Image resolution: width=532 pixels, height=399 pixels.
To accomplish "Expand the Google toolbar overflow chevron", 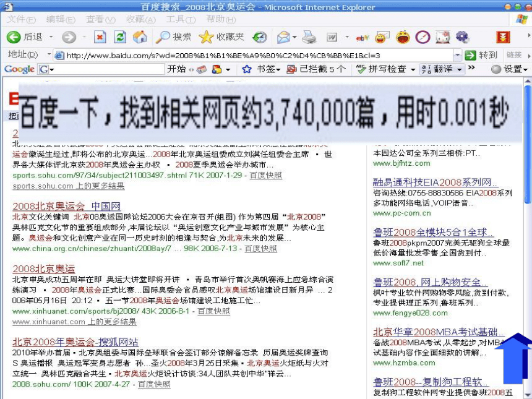I will click(471, 68).
